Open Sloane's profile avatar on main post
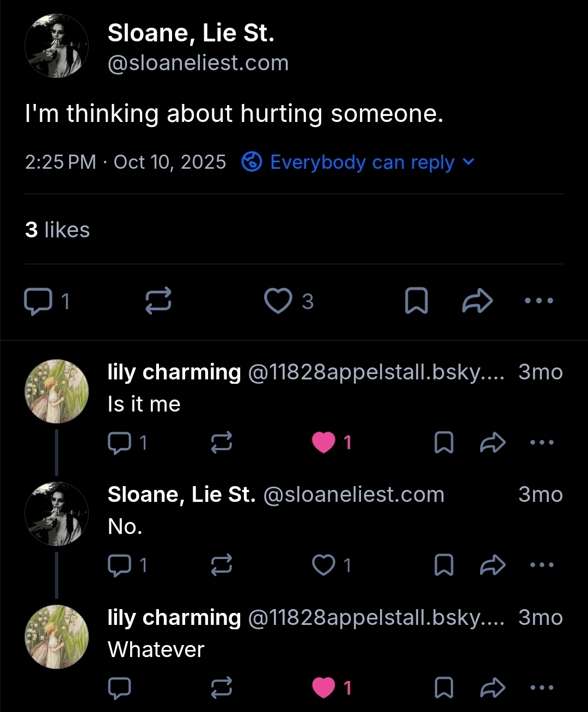Screen dimensions: 588x712 point(57,46)
